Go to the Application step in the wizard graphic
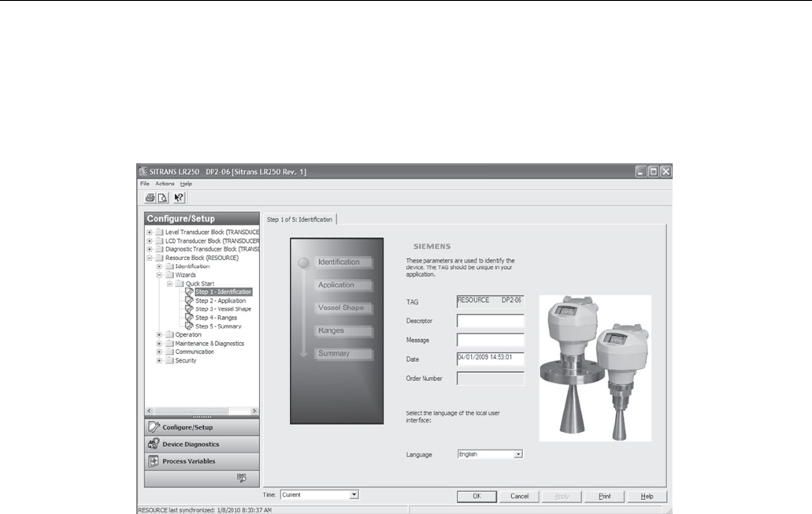This screenshot has width=812, height=514. tap(343, 285)
